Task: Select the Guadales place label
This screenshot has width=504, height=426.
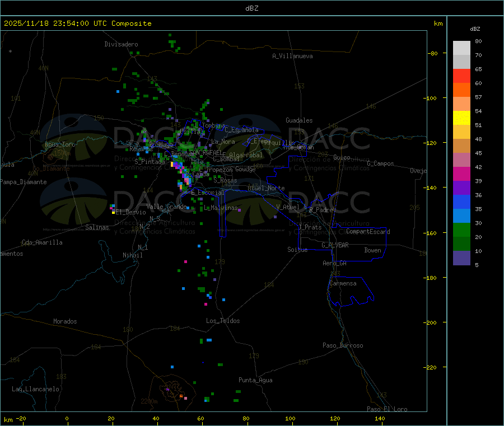Action: click(299, 120)
